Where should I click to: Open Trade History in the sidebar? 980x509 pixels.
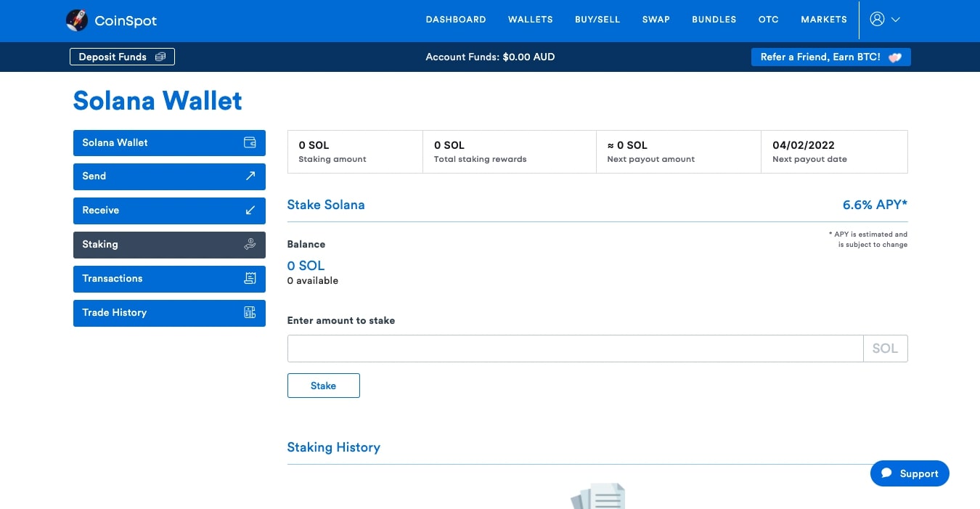[x=169, y=313]
